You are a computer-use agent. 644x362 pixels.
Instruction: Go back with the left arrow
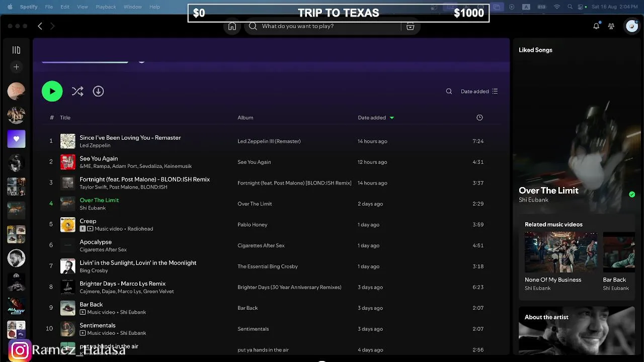click(40, 26)
